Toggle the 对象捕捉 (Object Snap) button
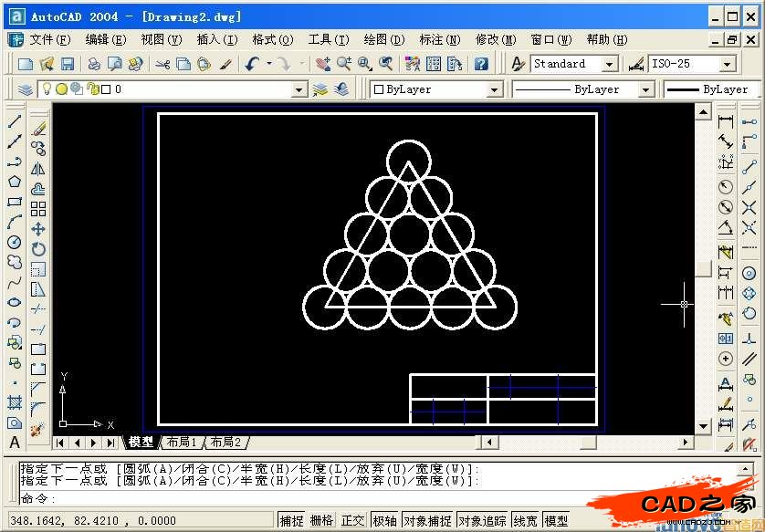Screen dimensions: 765x532 tap(428, 521)
